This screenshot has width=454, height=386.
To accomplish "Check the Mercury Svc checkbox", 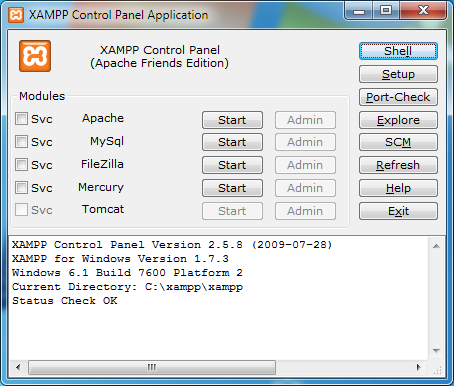I will 21,188.
